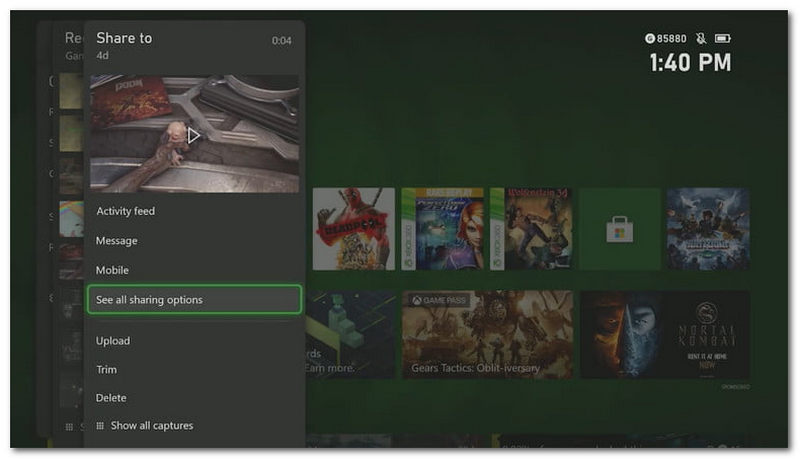The image size is (800, 459).
Task: Open the Wolfenstein 3D game tile
Action: point(531,229)
